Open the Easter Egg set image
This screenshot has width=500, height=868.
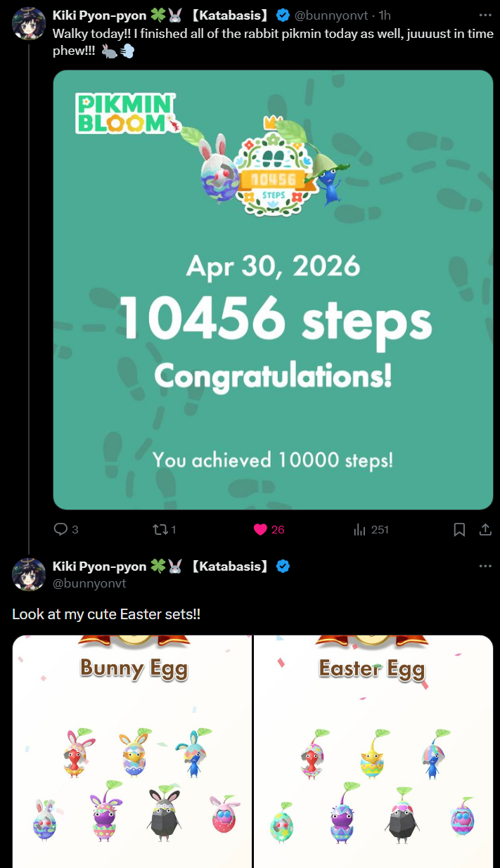[373, 751]
